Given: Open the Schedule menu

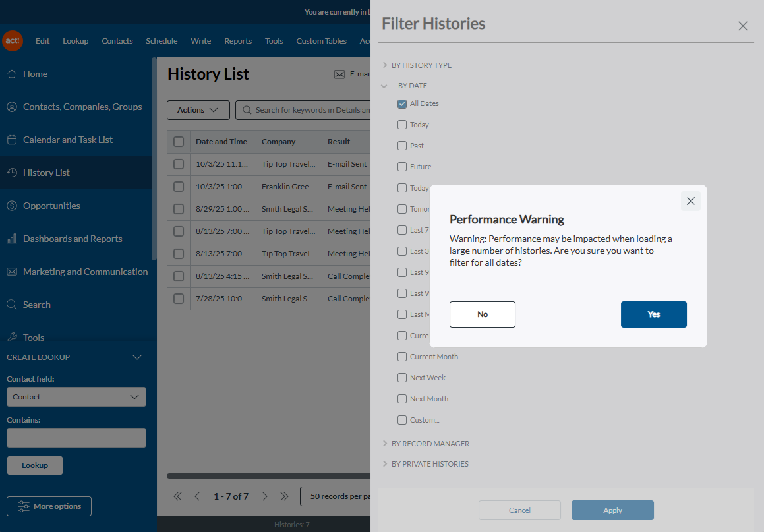Looking at the screenshot, I should point(162,41).
